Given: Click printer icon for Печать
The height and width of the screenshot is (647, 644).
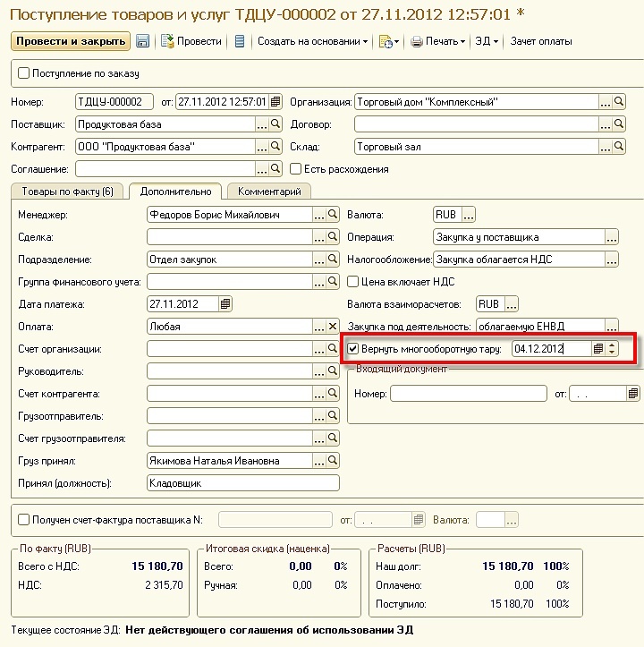Looking at the screenshot, I should point(417,41).
